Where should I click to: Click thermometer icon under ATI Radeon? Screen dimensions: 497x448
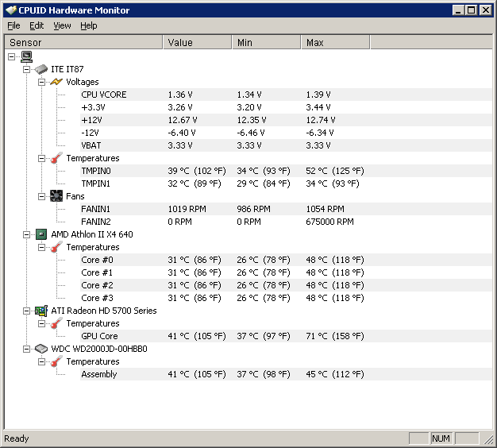(56, 323)
